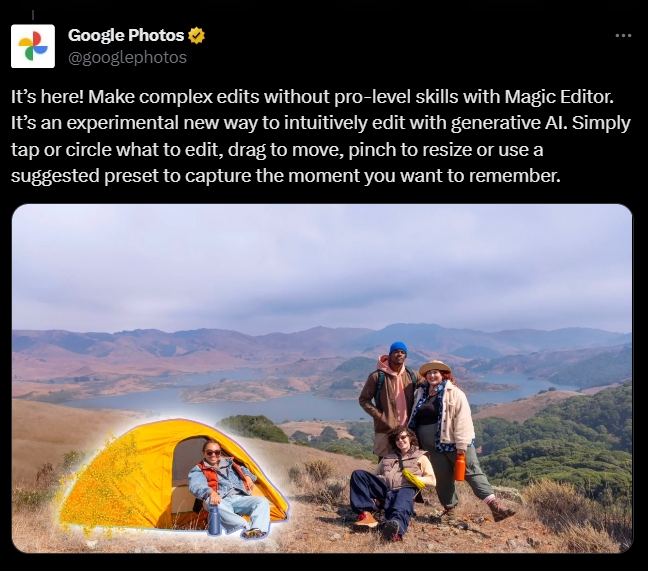Image resolution: width=648 pixels, height=571 pixels.
Task: Click the person sitting on the ground
Action: [393, 481]
